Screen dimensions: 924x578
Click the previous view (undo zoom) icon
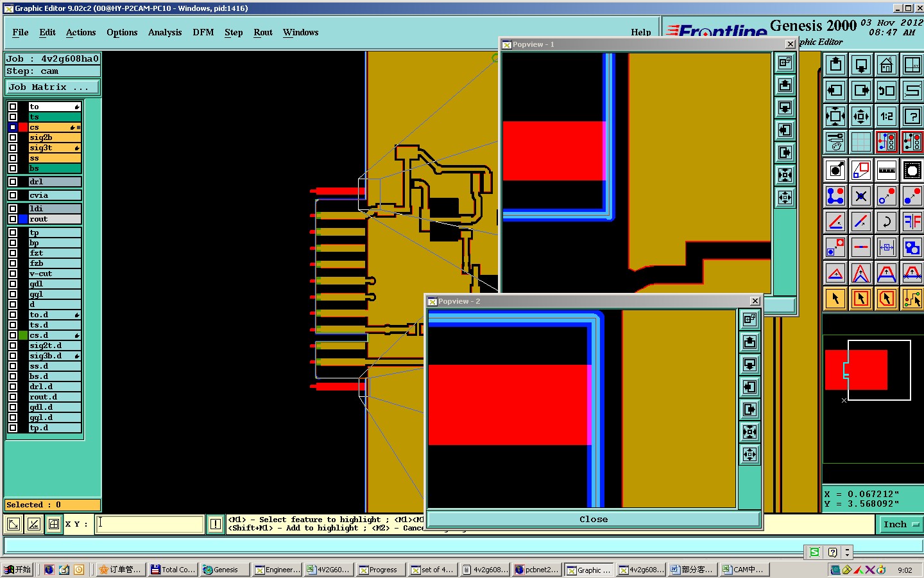(887, 90)
